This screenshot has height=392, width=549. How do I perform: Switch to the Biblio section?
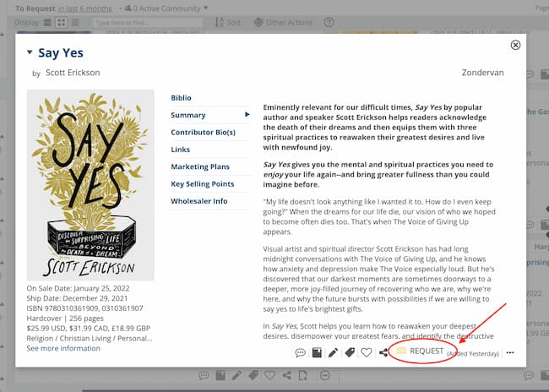tap(181, 98)
